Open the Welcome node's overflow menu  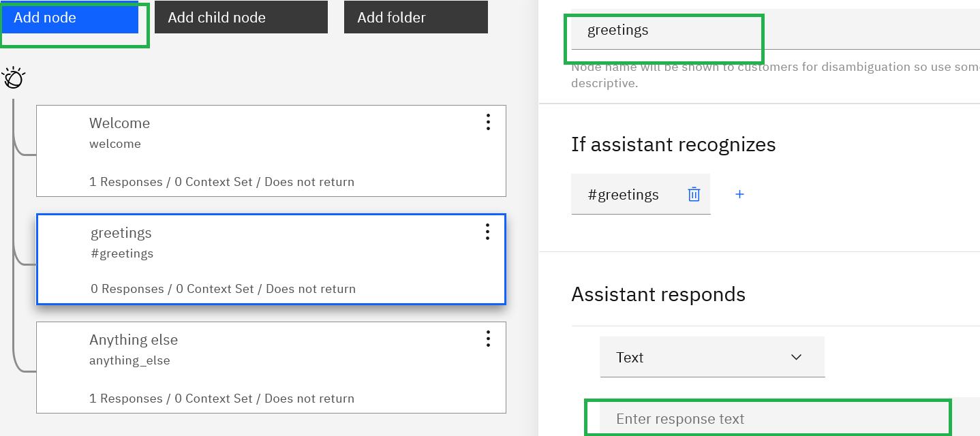click(488, 122)
